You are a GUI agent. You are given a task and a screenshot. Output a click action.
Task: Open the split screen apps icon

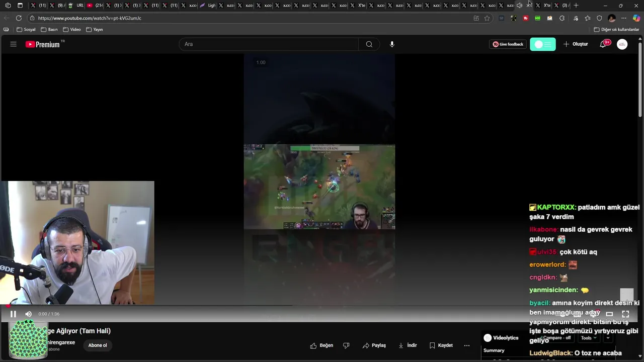coord(476,18)
